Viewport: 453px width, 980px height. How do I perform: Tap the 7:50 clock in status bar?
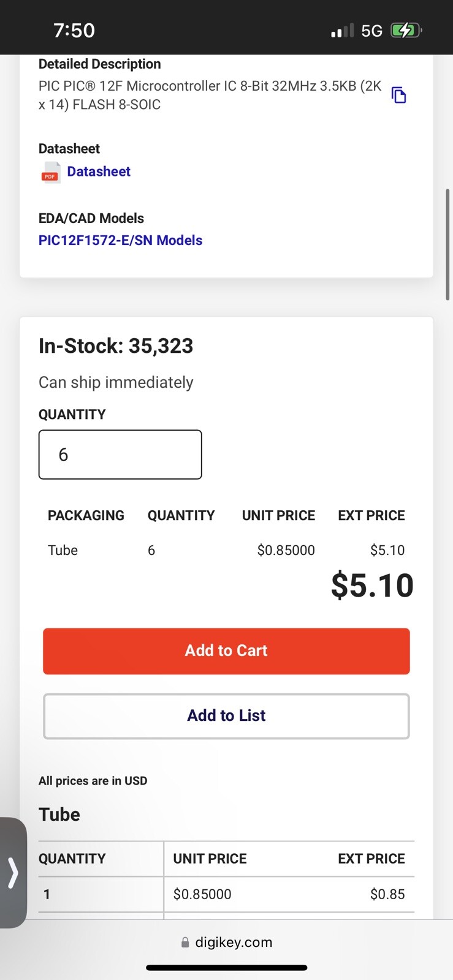click(74, 30)
